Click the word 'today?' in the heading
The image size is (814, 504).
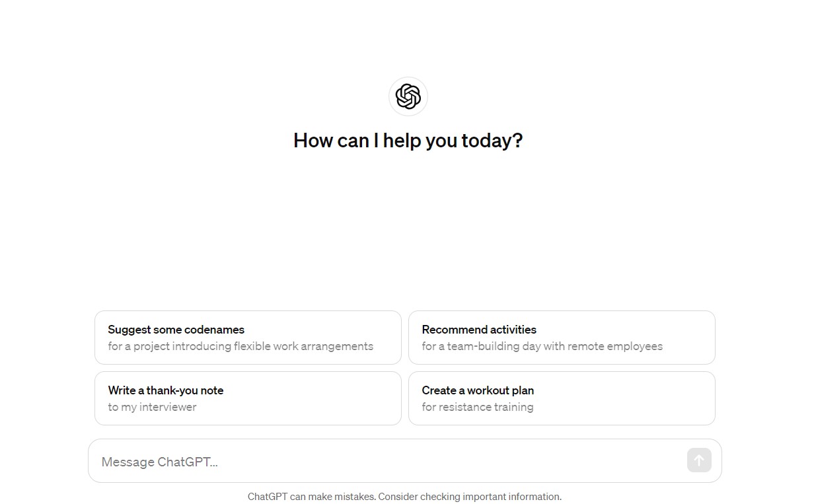(x=492, y=141)
